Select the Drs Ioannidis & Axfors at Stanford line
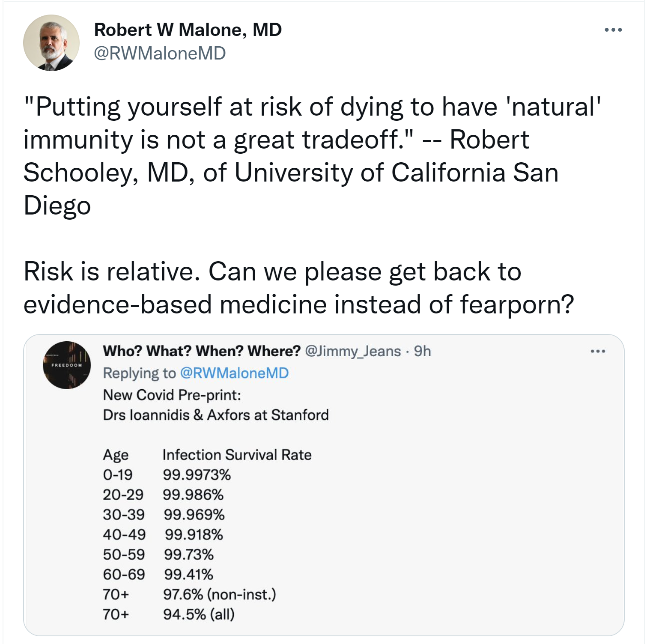The width and height of the screenshot is (647, 644). pyautogui.click(x=216, y=415)
